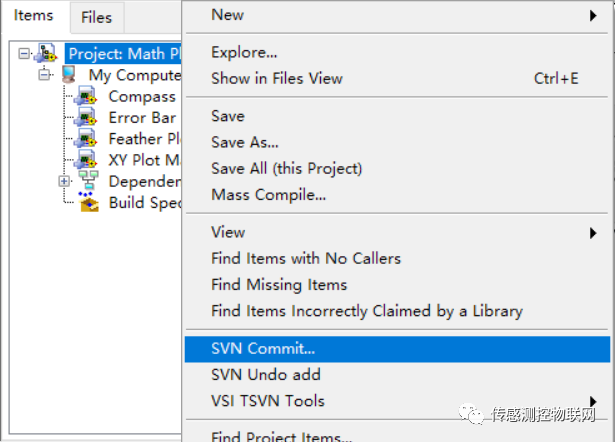
Task: Click the Build Specifications icon
Action: 89,202
